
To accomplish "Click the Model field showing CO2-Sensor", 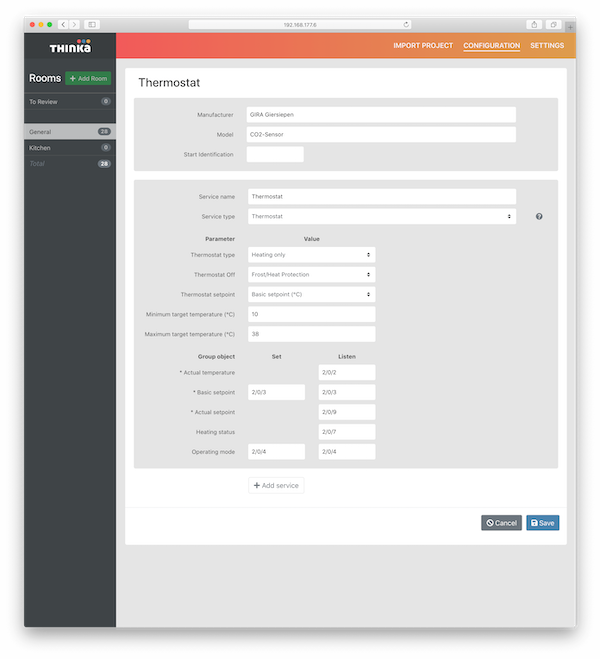I will [381, 134].
